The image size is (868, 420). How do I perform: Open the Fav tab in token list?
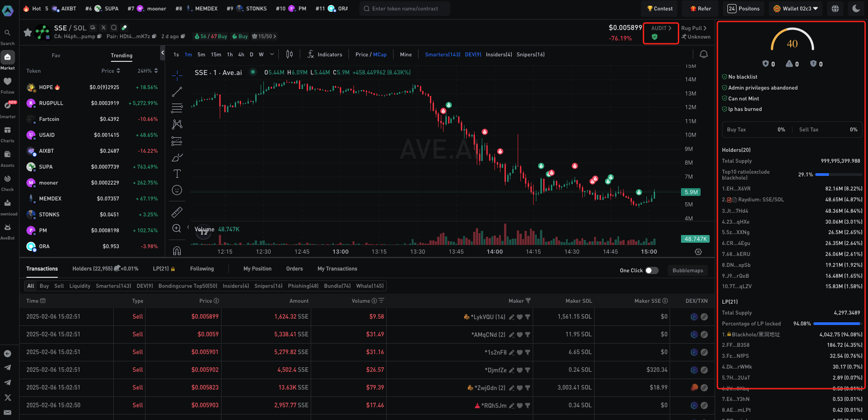(x=56, y=55)
